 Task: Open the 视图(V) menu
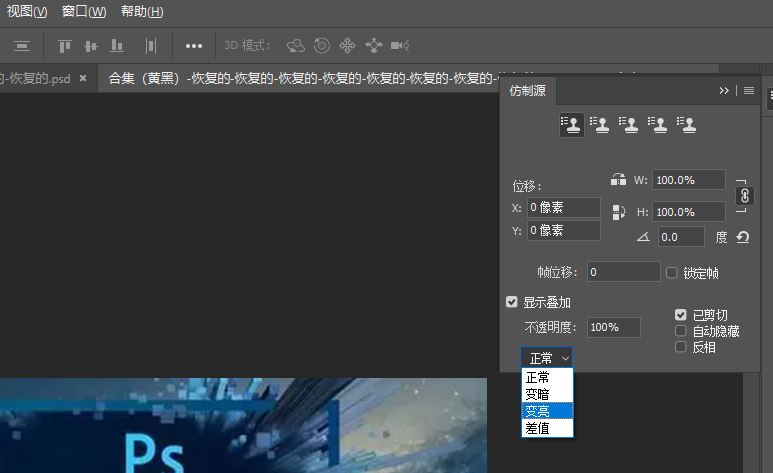point(27,11)
